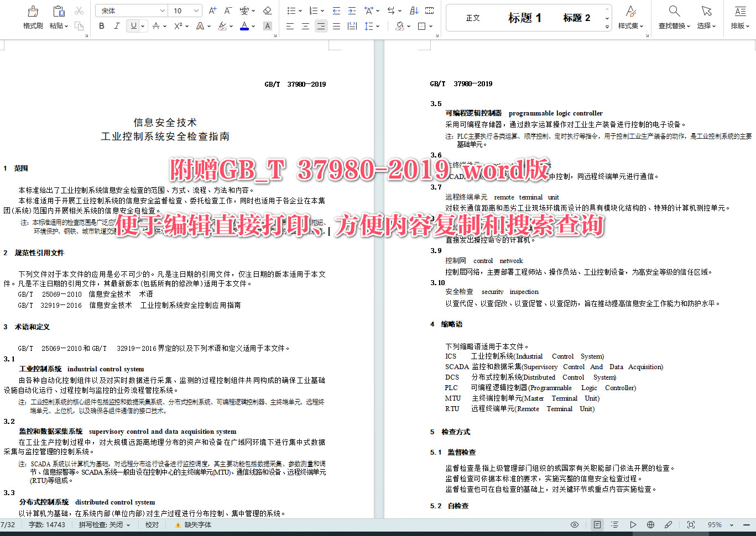
Task: Click the fit-page icon in status bar
Action: click(x=691, y=524)
